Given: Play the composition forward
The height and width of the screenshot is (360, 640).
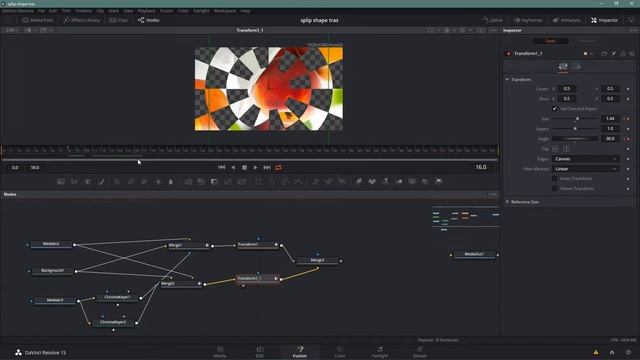Looking at the screenshot, I should [x=256, y=168].
